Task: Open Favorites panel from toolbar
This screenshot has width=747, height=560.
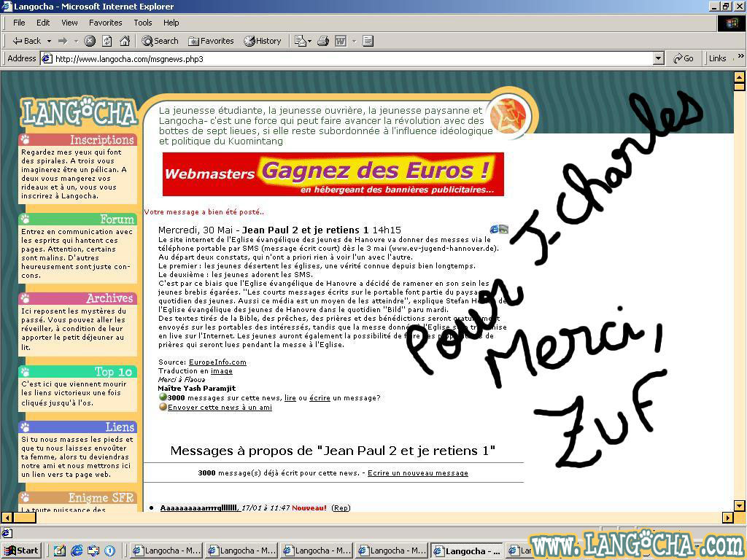Action: click(211, 41)
